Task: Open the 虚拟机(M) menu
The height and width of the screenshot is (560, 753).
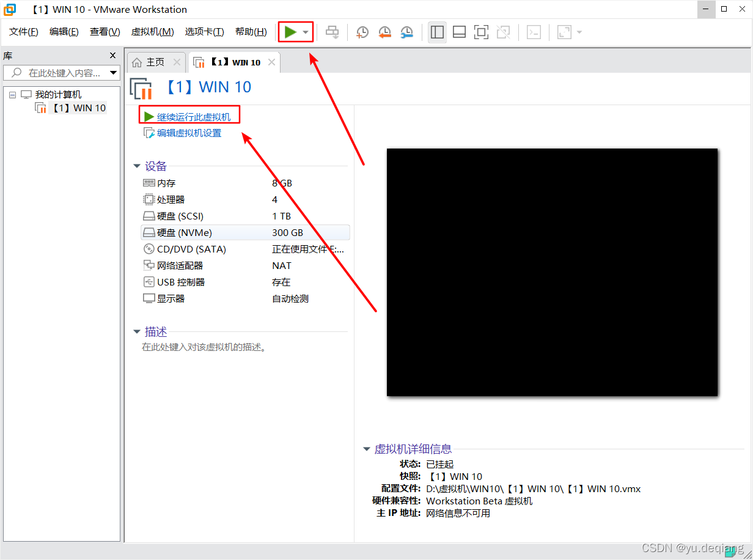Action: click(x=153, y=32)
